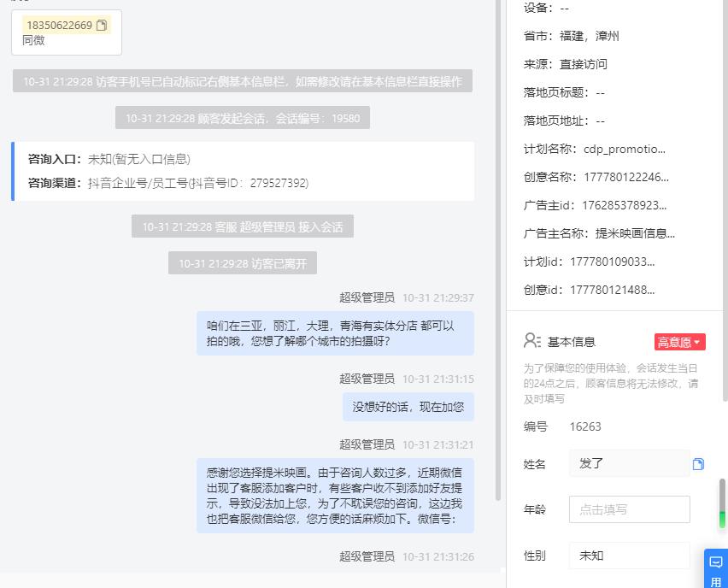Copy the customer name 发了

(x=698, y=464)
